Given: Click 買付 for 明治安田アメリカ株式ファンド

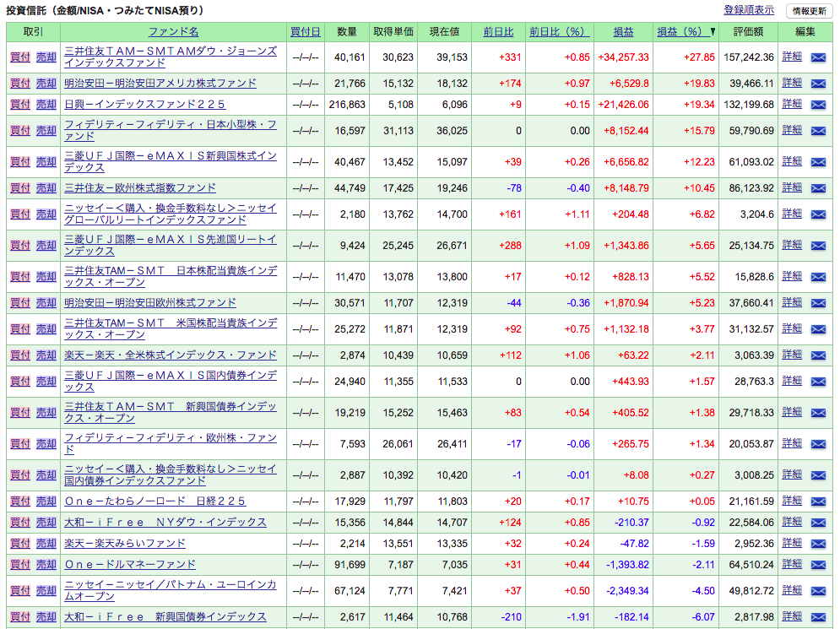Looking at the screenshot, I should (19, 83).
